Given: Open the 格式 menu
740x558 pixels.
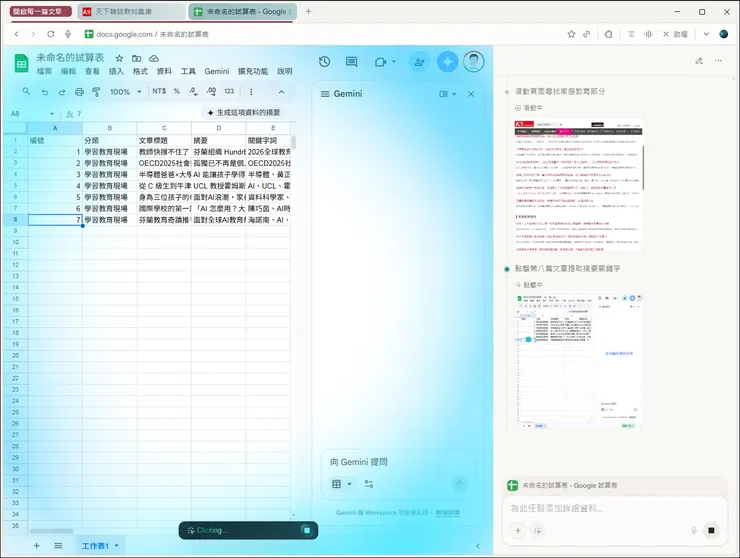Looking at the screenshot, I should pos(140,71).
